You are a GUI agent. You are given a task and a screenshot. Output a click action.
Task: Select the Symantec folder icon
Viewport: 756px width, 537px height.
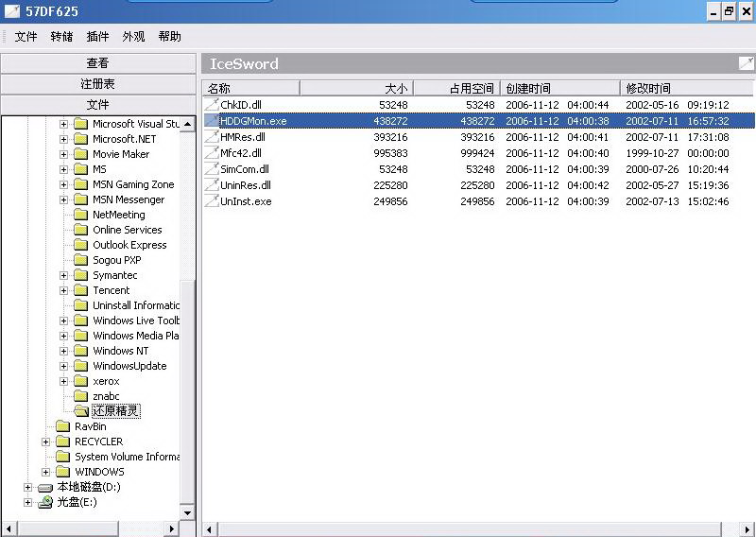coord(80,275)
